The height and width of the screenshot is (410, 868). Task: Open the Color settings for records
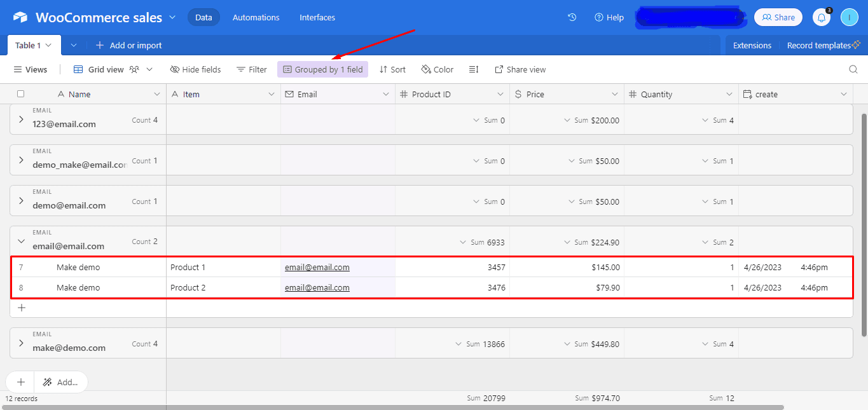click(x=437, y=69)
